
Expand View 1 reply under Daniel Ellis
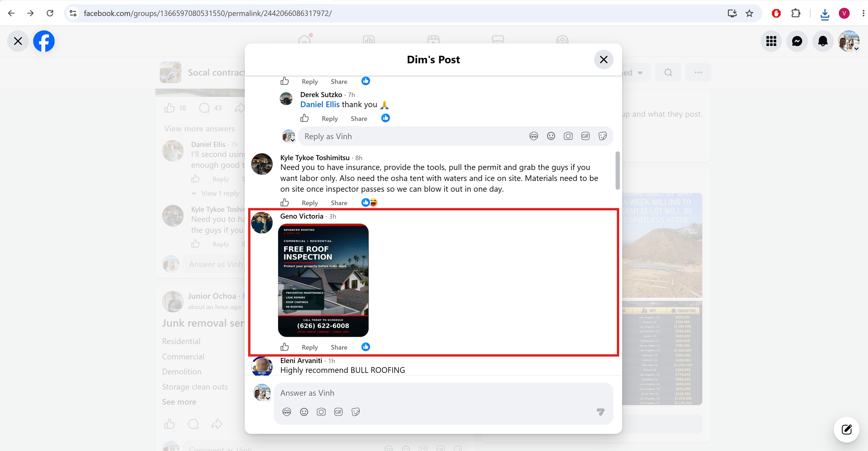(x=220, y=194)
